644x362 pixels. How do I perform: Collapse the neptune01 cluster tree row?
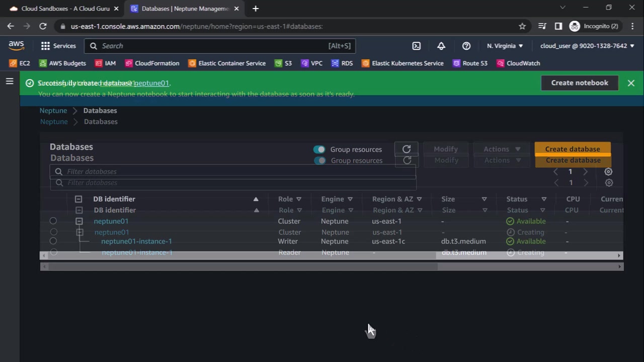(x=79, y=221)
